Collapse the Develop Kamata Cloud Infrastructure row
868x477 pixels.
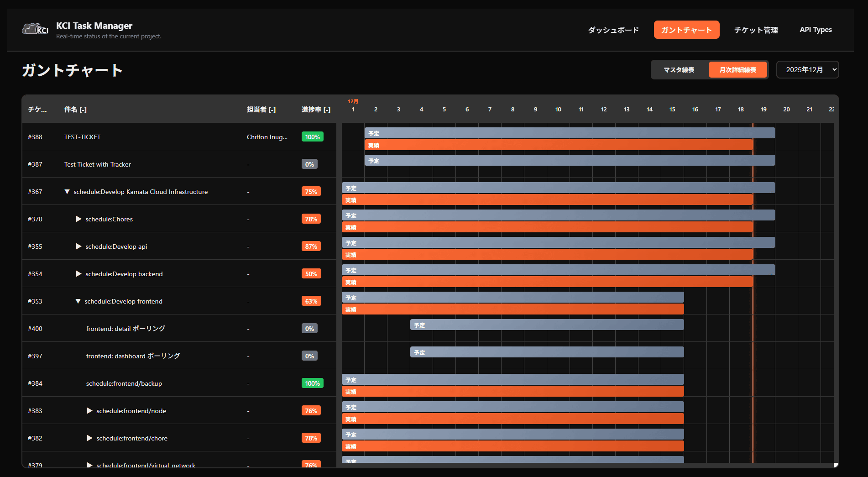[67, 192]
